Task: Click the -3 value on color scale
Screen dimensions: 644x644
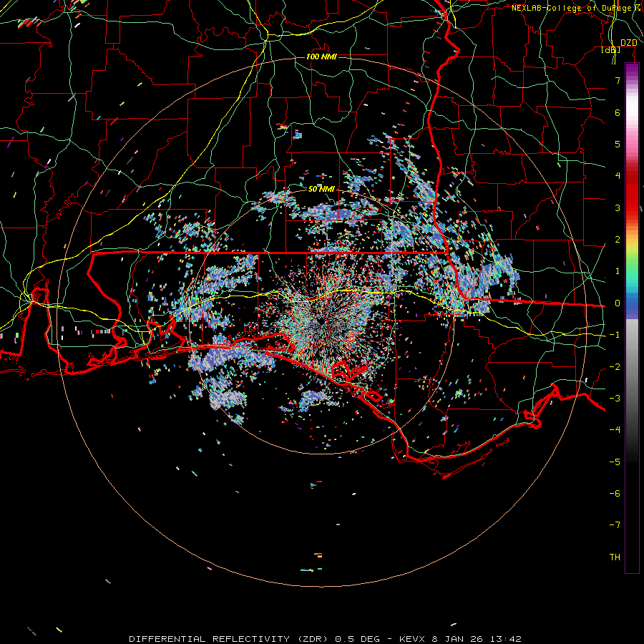Action: pos(615,399)
